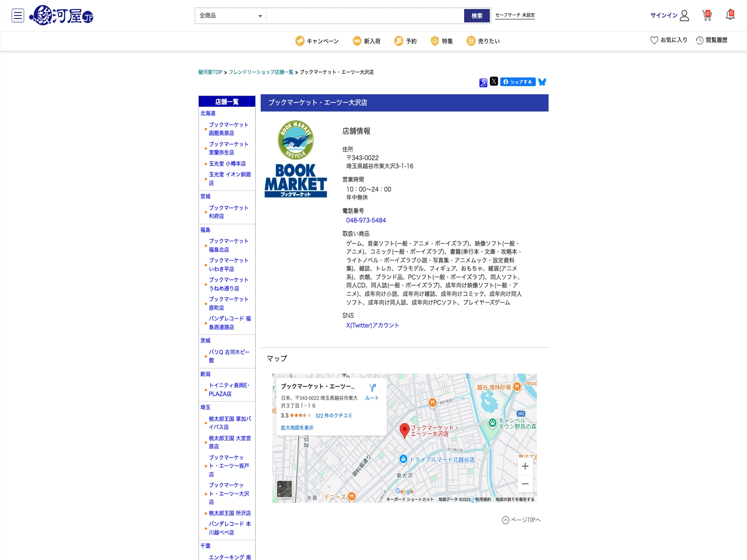Go to フレンドリーショップ店舗一覧 breadcrumb
Screen dimensions: 747x560
(x=261, y=72)
